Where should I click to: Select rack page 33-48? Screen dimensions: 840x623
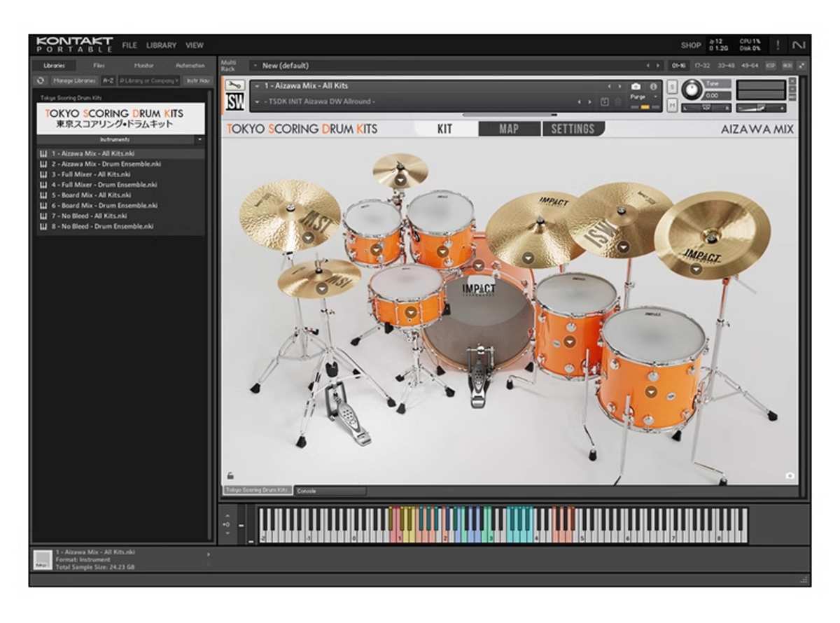tap(726, 65)
